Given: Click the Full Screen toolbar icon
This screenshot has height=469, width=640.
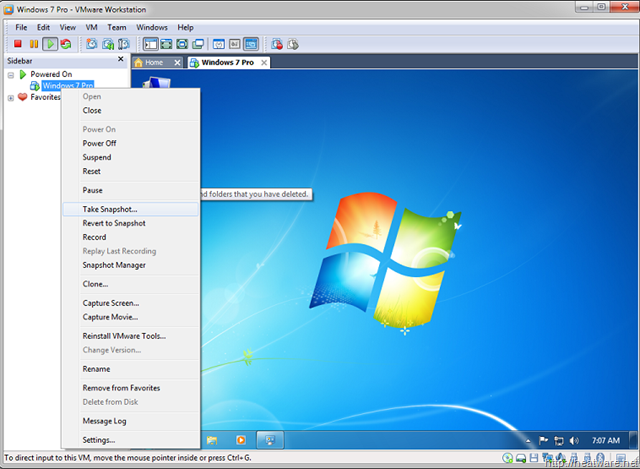Looking at the screenshot, I should [x=167, y=44].
